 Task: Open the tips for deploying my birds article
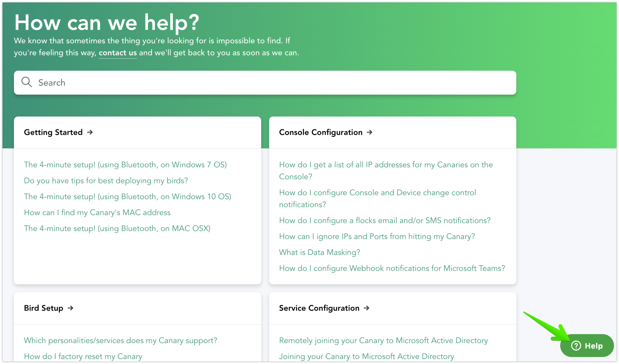[x=106, y=181]
